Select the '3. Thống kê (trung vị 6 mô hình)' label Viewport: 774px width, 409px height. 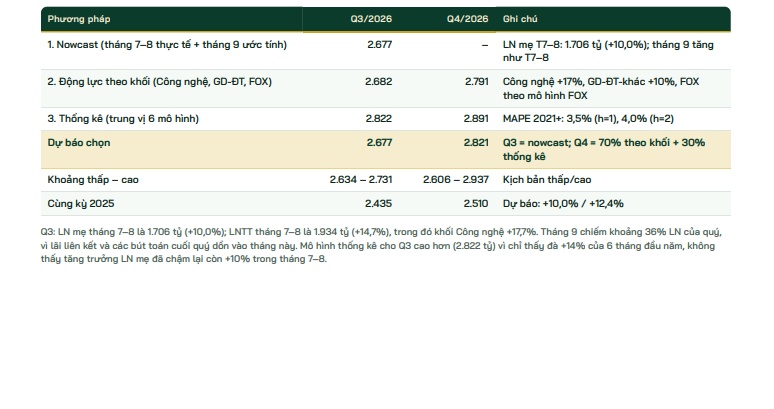pyautogui.click(x=123, y=119)
